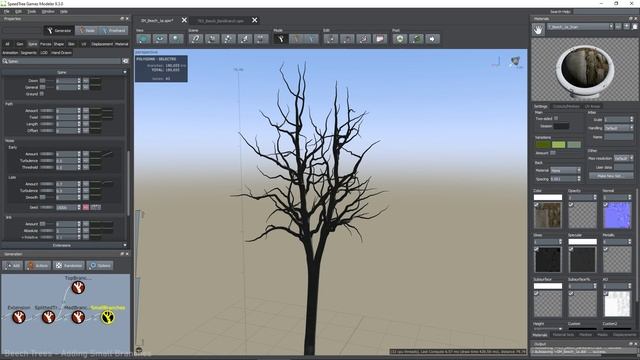Select the SplittedTr... generator node
The width and height of the screenshot is (640, 360).
pyautogui.click(x=49, y=317)
